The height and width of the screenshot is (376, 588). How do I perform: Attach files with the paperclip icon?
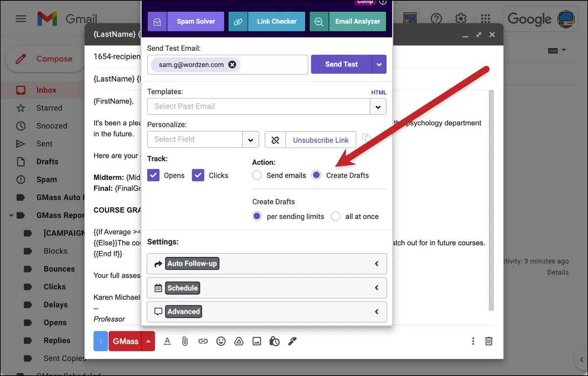tap(185, 341)
